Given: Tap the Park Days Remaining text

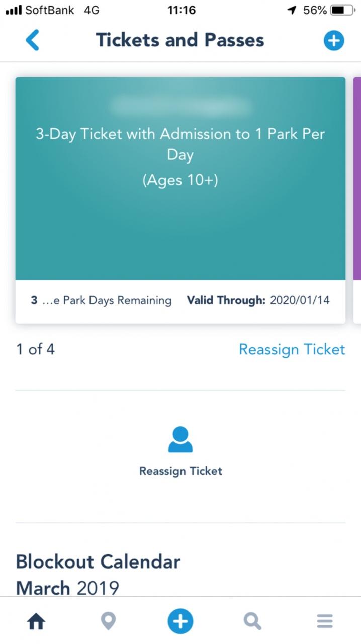Looking at the screenshot, I should pos(117,301).
